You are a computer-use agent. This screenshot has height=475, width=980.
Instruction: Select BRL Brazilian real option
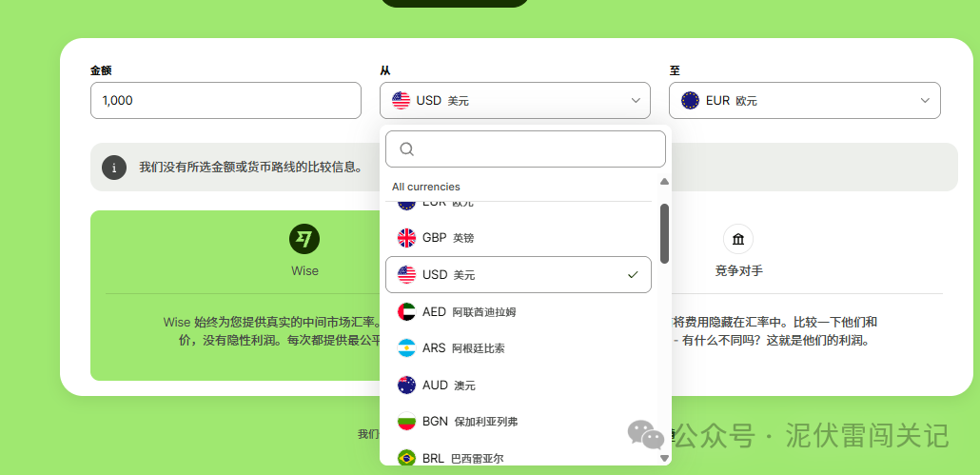(519, 458)
